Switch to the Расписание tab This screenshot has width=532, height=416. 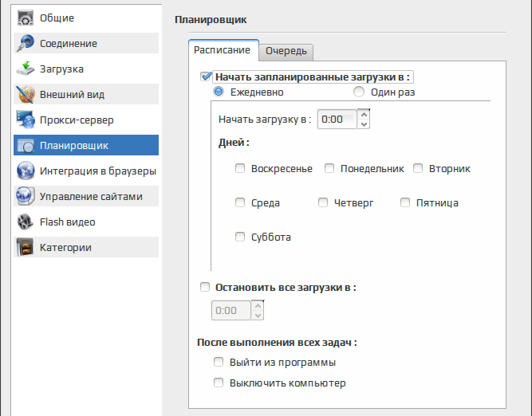pyautogui.click(x=223, y=50)
